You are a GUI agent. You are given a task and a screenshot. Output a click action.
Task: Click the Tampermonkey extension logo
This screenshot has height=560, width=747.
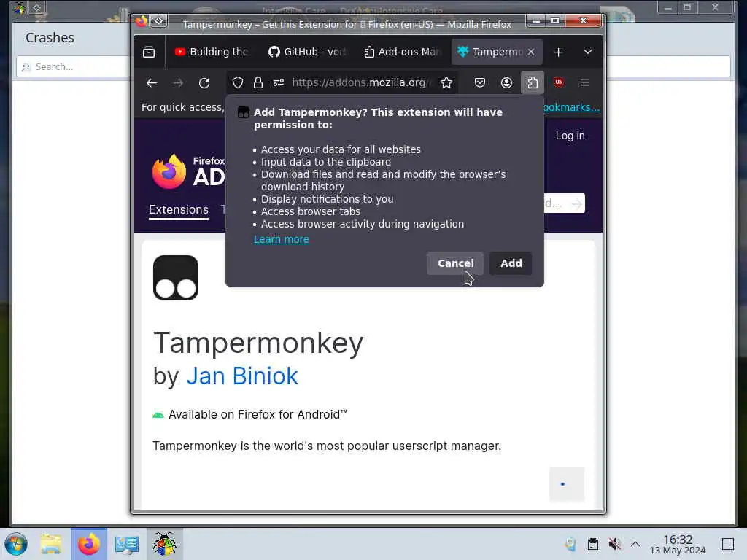click(x=176, y=278)
